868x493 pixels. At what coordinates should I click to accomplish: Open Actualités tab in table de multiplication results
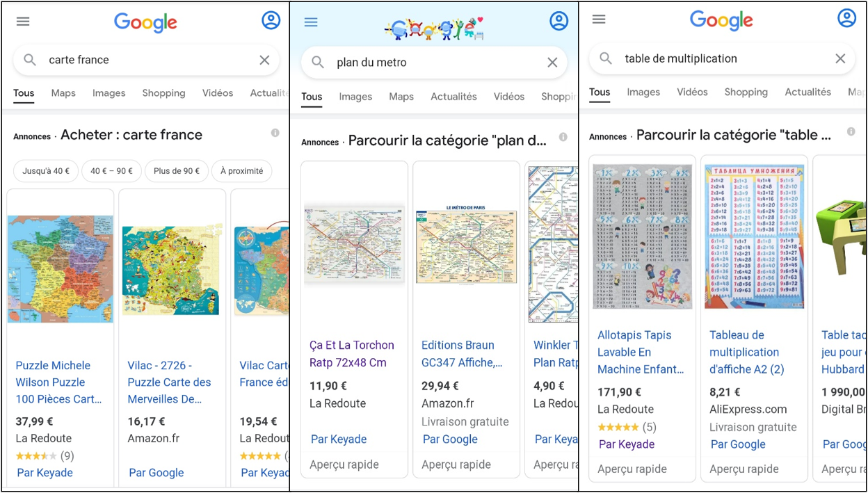pyautogui.click(x=808, y=92)
